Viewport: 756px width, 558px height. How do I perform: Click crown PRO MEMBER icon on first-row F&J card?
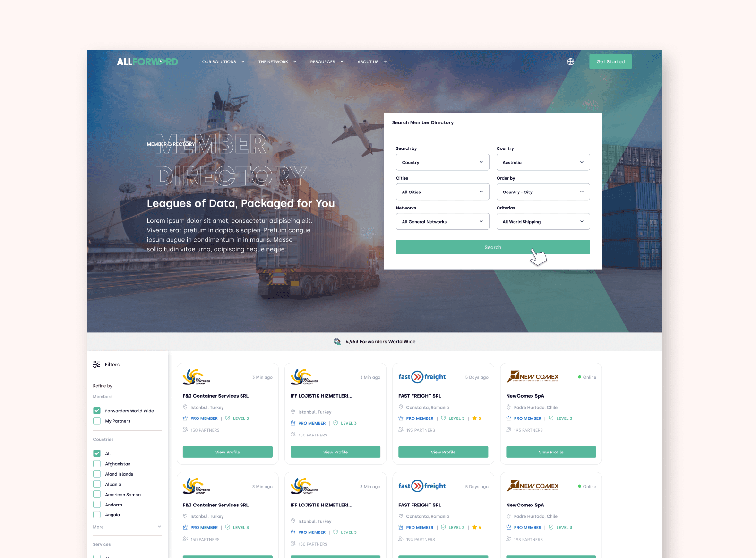(185, 418)
